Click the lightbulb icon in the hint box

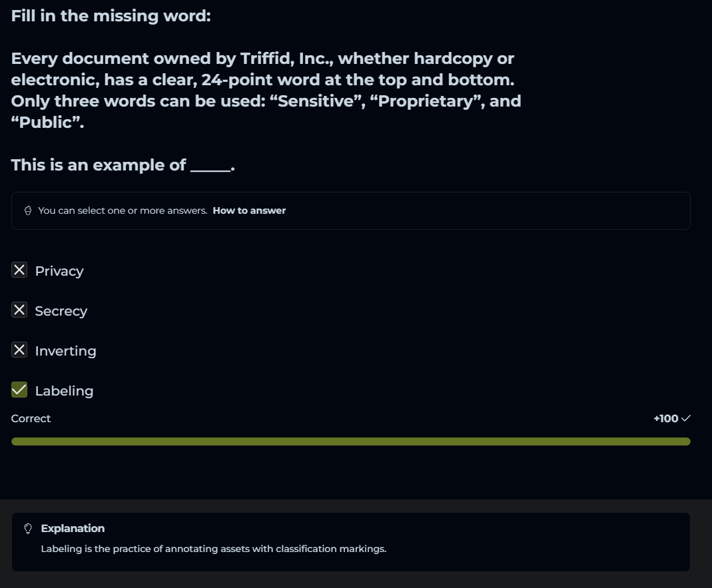click(28, 210)
